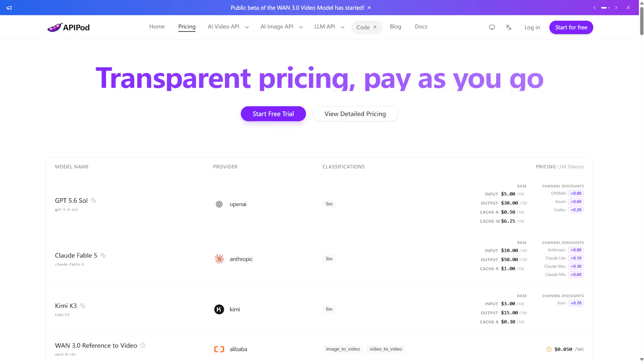The height and width of the screenshot is (362, 644).
Task: Click the llm tag in GPT 5.6 Sol row
Action: 329,204
